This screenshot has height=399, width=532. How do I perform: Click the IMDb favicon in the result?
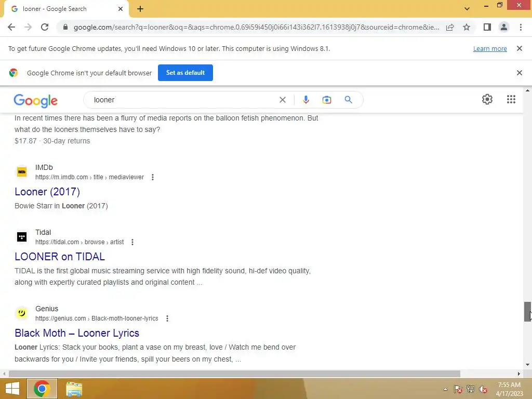22,172
